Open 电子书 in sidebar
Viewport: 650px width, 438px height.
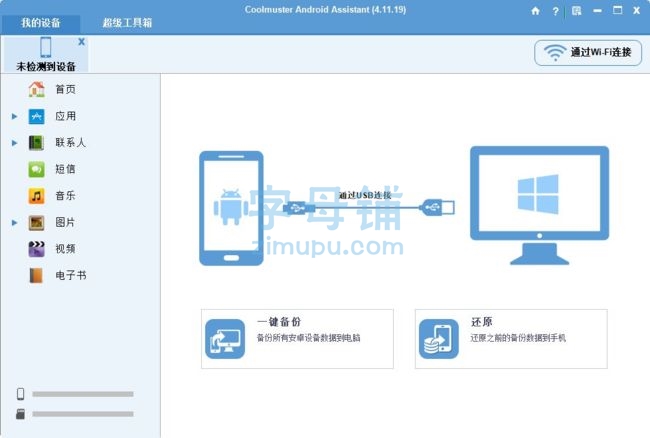pyautogui.click(x=71, y=275)
